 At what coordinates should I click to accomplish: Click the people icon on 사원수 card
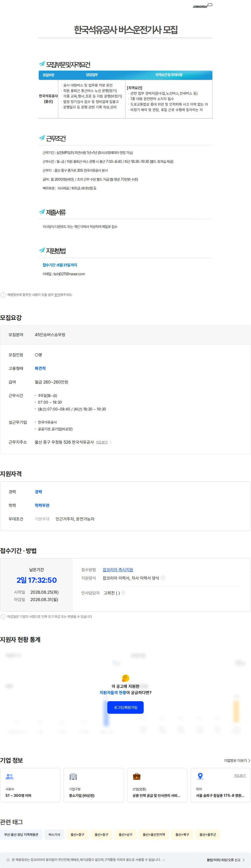[9, 776]
